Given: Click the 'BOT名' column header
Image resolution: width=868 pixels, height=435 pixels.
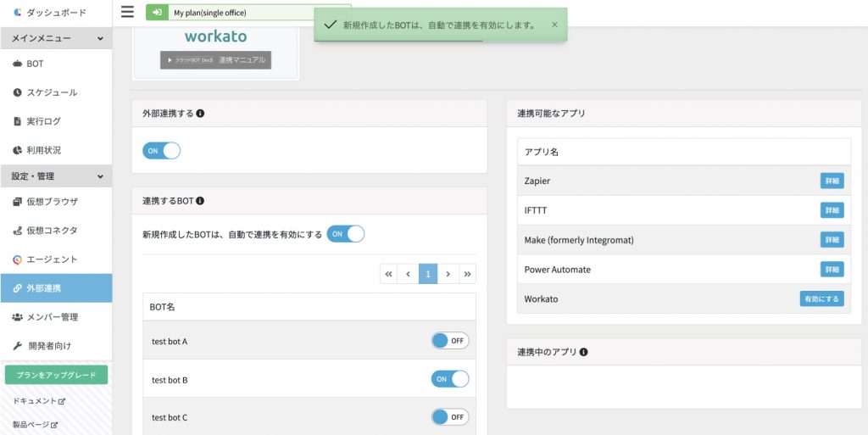Looking at the screenshot, I should (162, 307).
